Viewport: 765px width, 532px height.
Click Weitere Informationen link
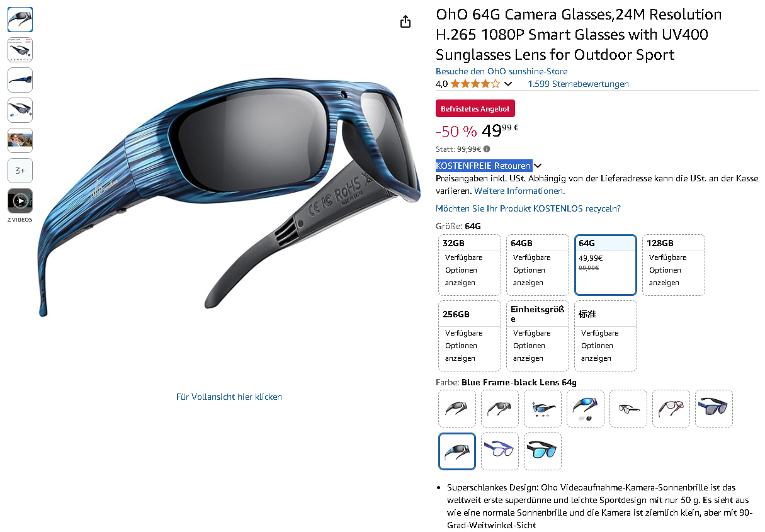(519, 191)
